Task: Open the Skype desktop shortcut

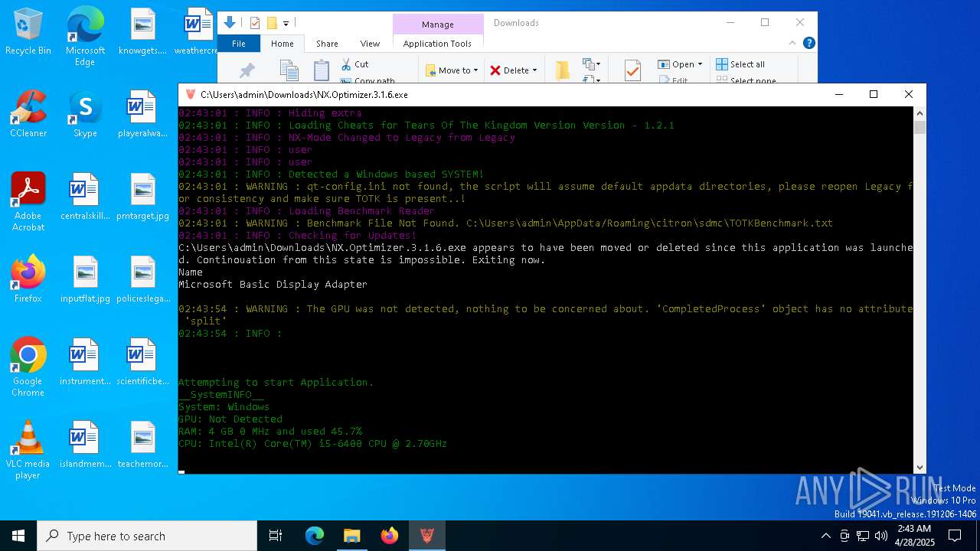Action: [85, 115]
